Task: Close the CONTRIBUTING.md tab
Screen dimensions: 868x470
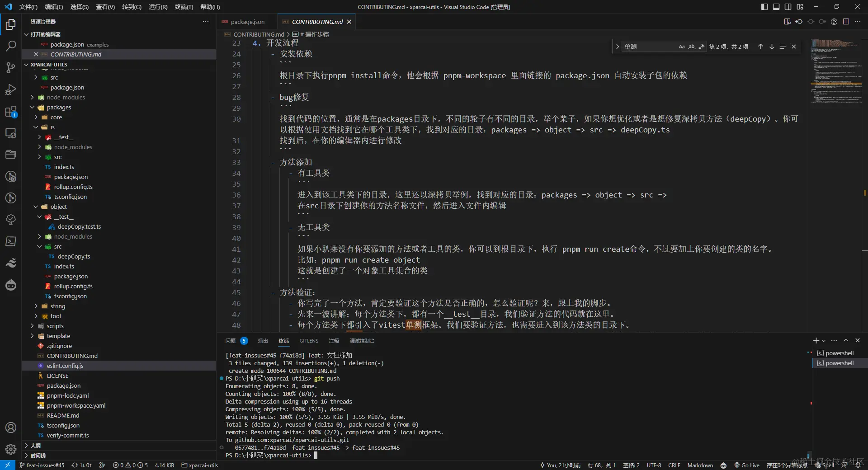Action: tap(349, 22)
